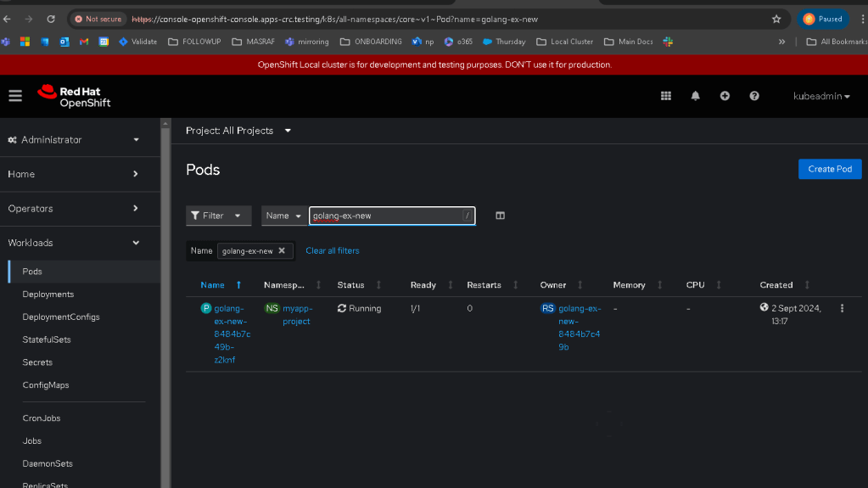Viewport: 868px width, 488px height.
Task: Sort table by Owner column
Action: coord(562,284)
